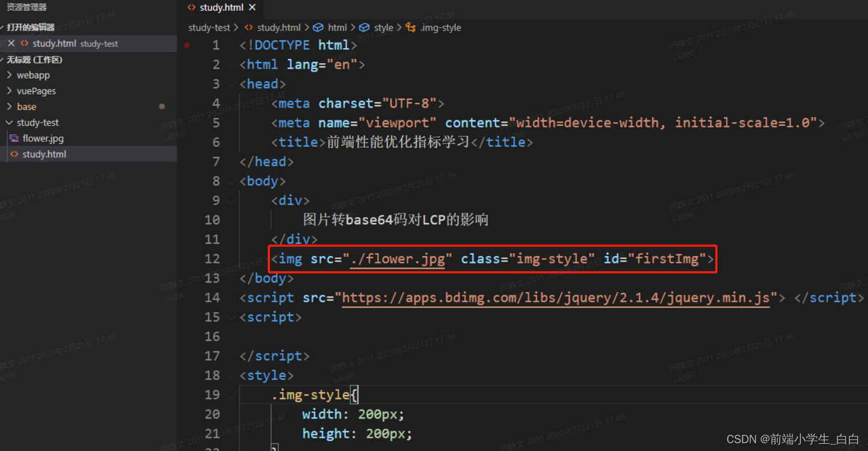868x451 pixels.
Task: Fold the head tag on line 3
Action: click(x=232, y=84)
